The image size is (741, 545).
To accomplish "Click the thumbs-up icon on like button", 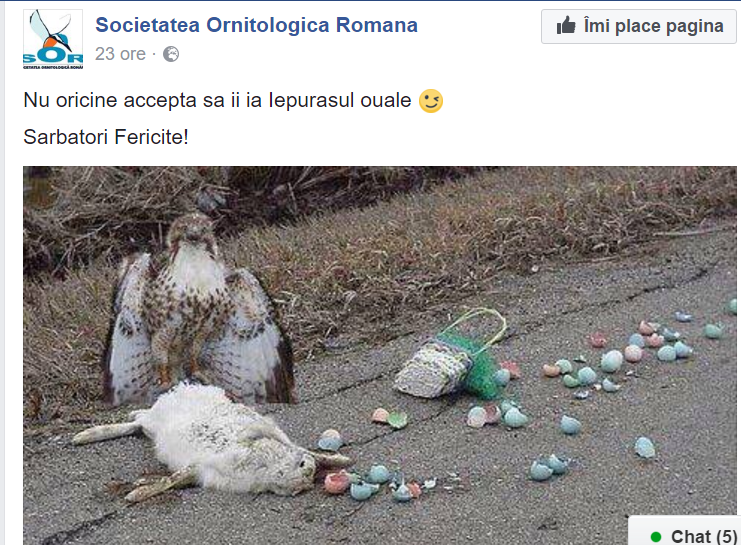I will 565,26.
